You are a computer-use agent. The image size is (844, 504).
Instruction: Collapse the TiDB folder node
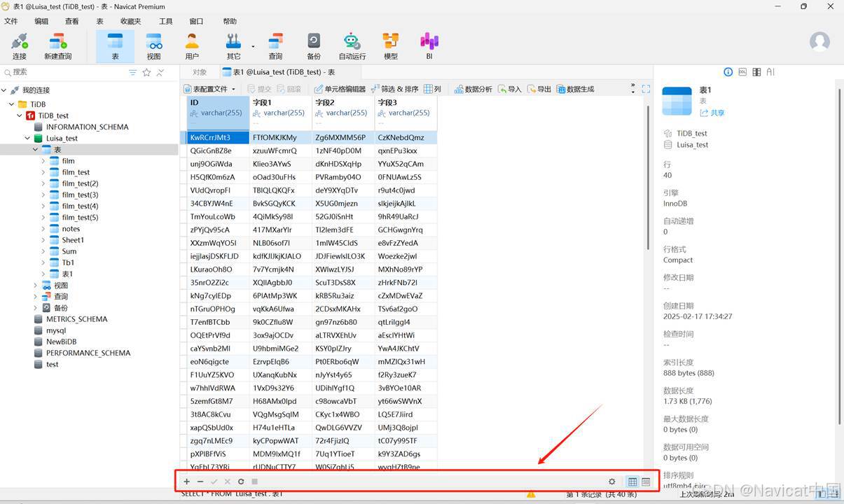click(x=12, y=104)
